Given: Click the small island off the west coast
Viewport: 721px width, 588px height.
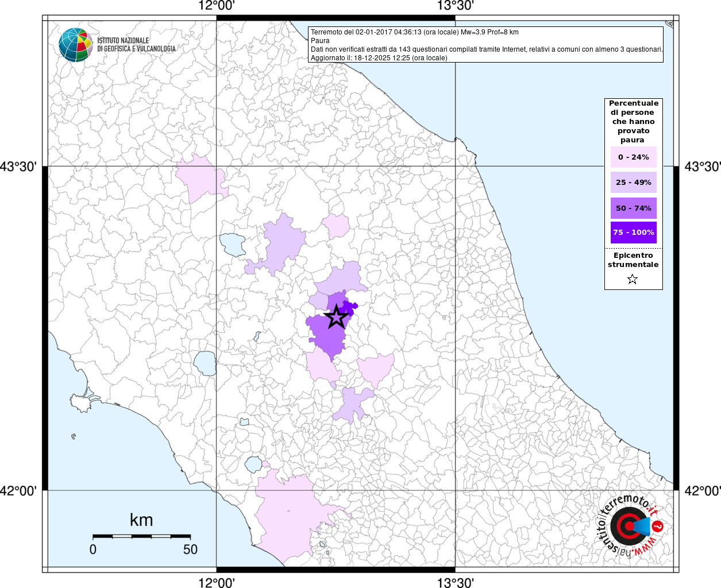Looking at the screenshot, I should (74, 437).
